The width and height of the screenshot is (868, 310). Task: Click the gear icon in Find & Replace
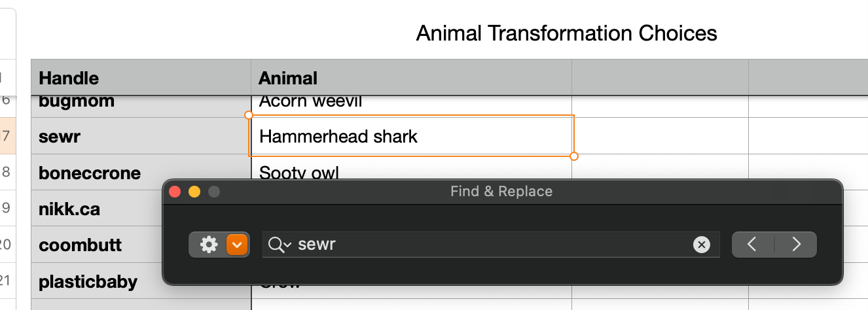209,245
